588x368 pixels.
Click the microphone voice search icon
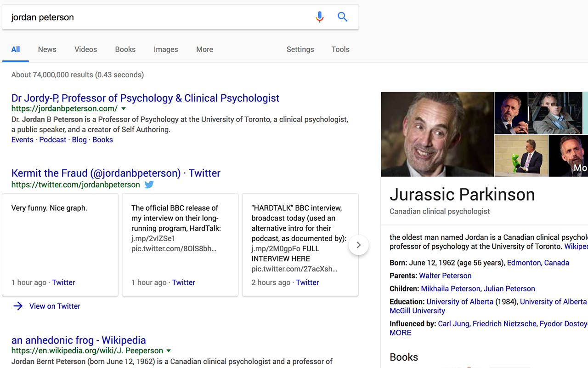point(320,17)
